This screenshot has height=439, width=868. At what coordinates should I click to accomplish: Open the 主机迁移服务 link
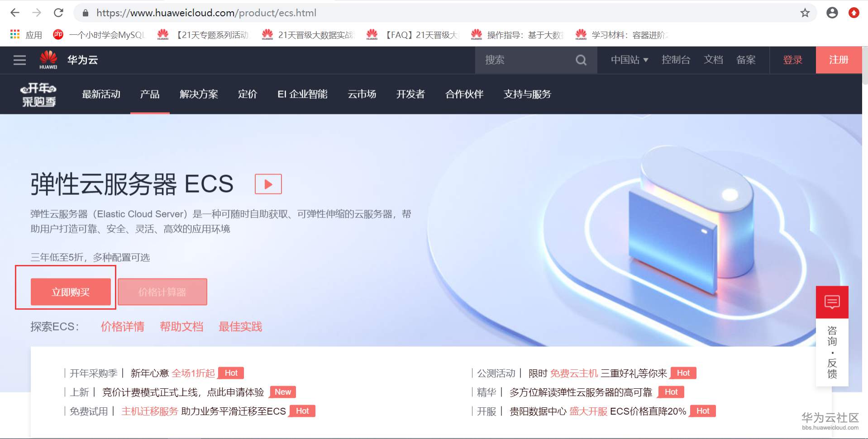click(x=150, y=411)
